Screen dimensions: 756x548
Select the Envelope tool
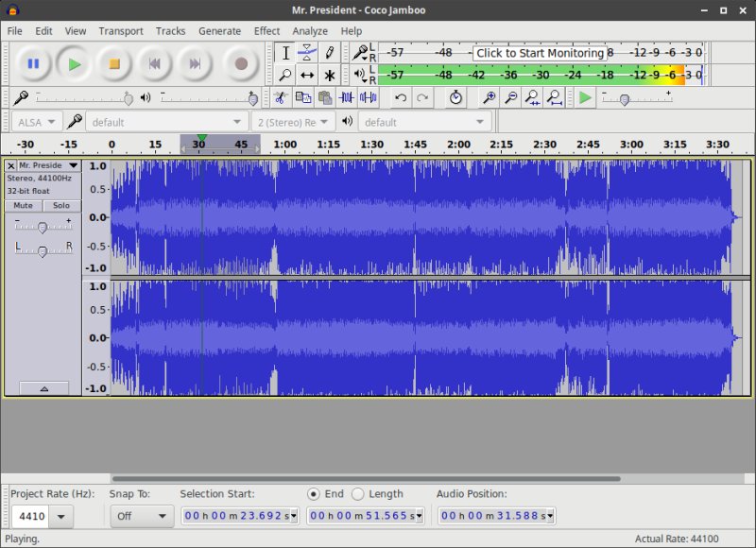click(x=307, y=52)
